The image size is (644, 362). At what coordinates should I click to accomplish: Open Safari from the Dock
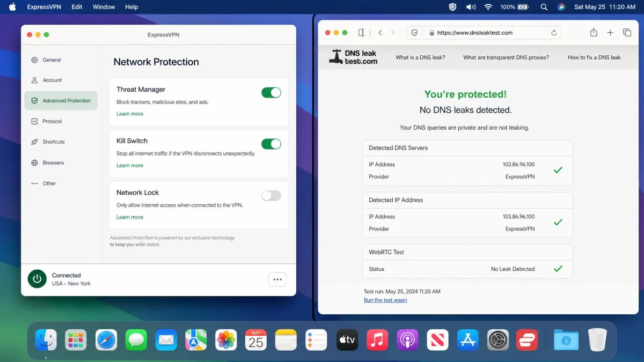(106, 339)
